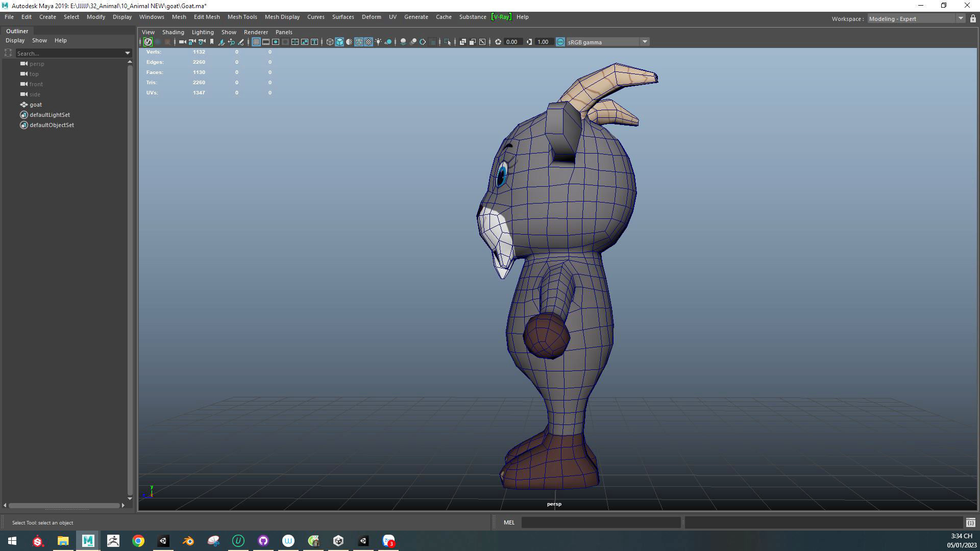Toggle the Safe Title display

click(x=314, y=42)
